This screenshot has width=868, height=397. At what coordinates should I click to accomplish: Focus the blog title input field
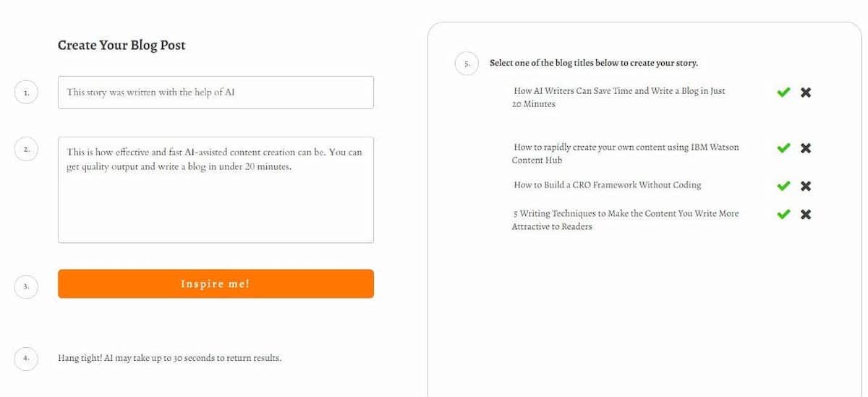point(216,93)
